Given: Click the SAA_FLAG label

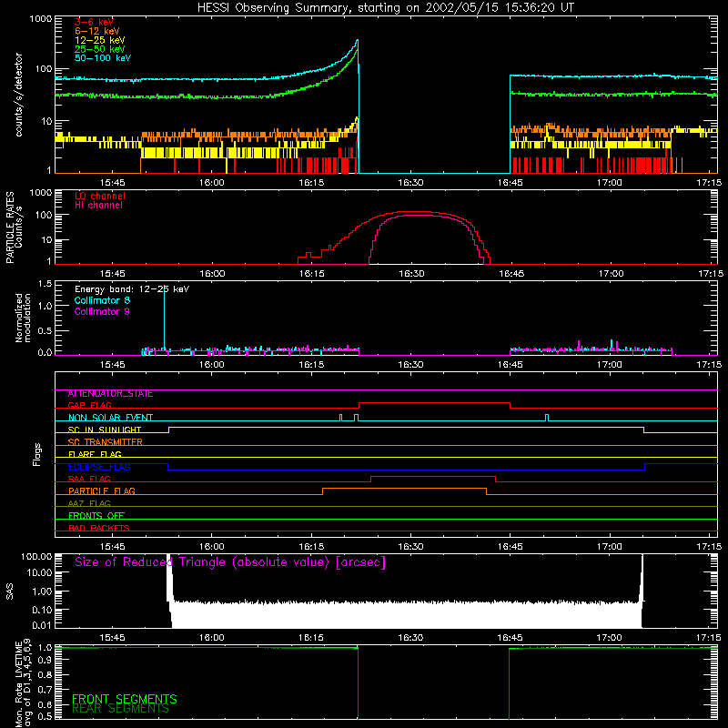Looking at the screenshot, I should [x=89, y=480].
